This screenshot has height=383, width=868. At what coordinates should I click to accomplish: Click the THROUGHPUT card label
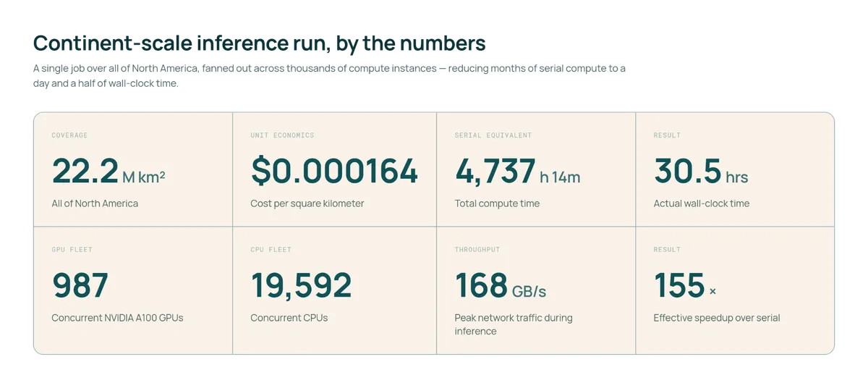477,250
